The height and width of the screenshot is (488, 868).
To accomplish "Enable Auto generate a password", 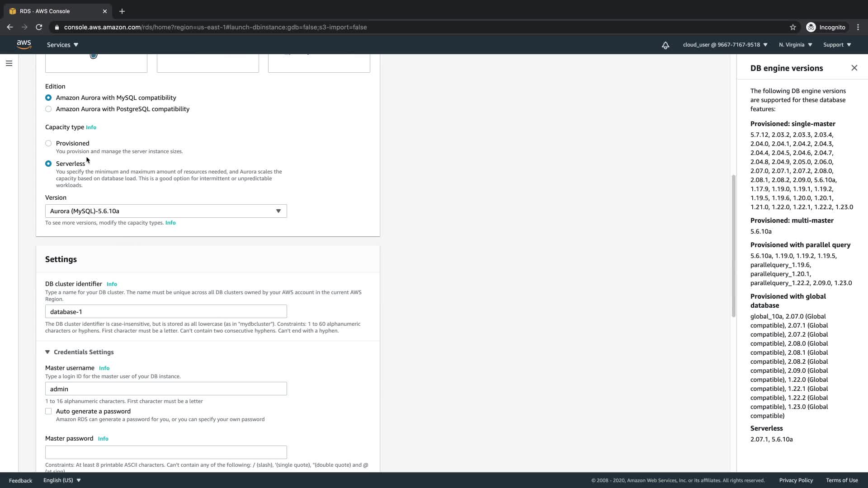I will (48, 411).
